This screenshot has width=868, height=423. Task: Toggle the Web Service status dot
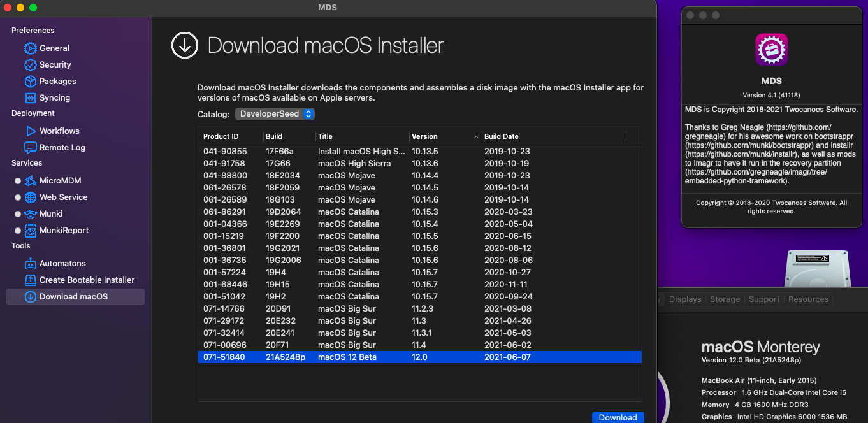point(18,197)
